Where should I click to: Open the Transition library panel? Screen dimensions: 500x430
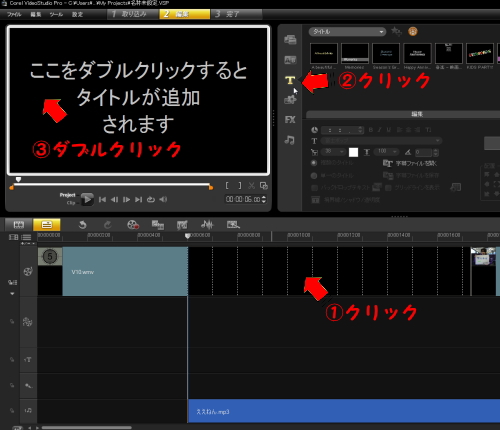(x=290, y=60)
